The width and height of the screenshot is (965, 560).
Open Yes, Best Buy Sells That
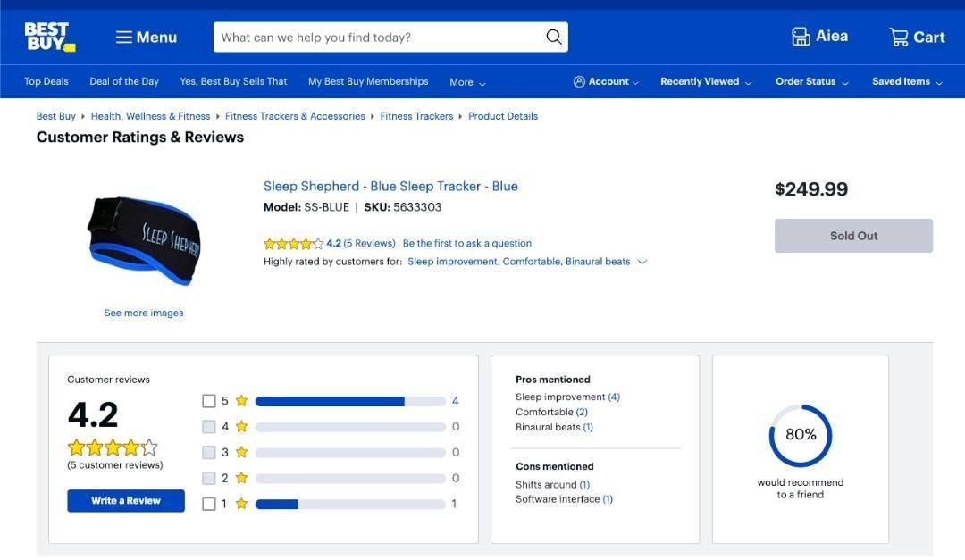(x=233, y=81)
